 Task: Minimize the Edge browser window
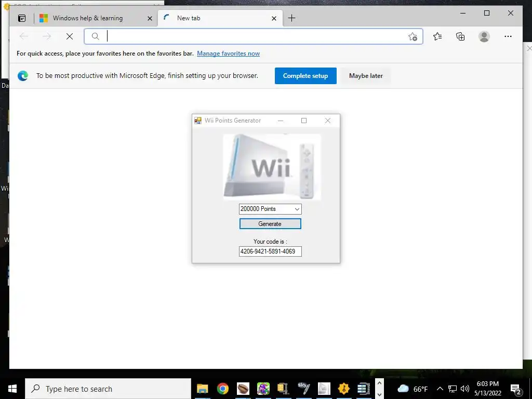[463, 13]
